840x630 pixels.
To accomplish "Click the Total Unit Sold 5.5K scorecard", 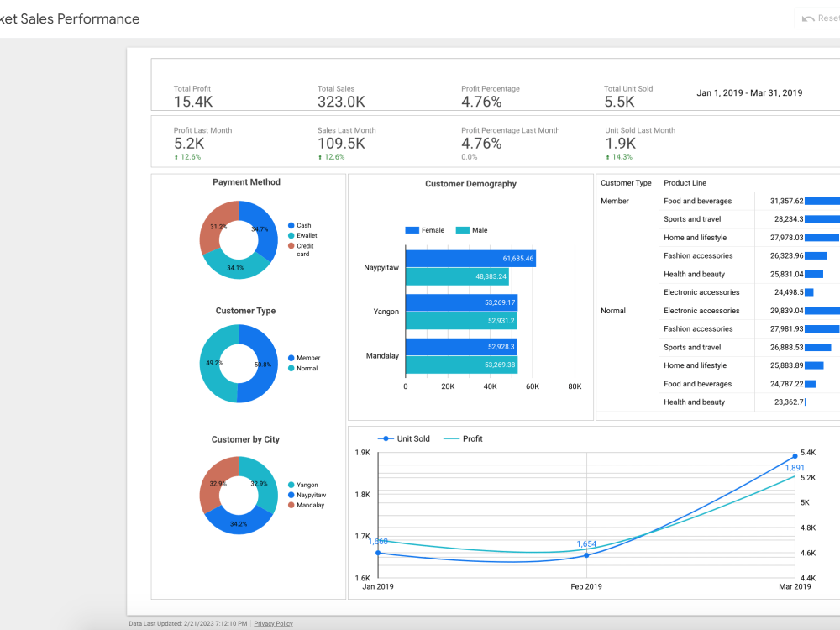I will (628, 97).
